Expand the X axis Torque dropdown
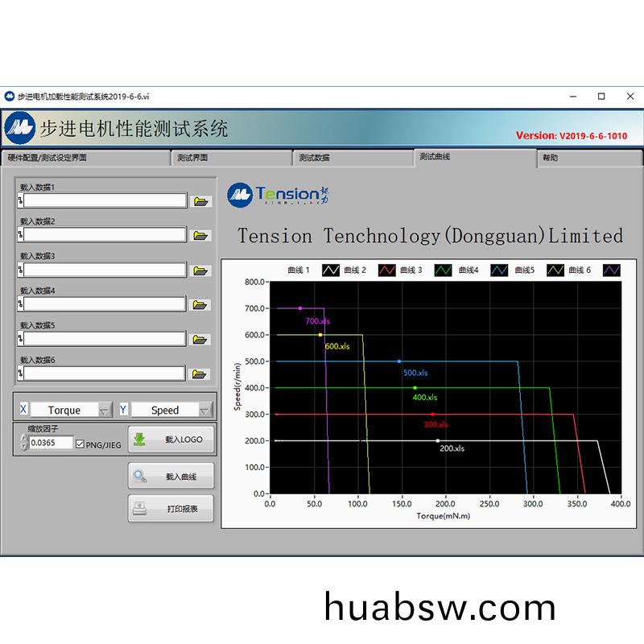 105,411
